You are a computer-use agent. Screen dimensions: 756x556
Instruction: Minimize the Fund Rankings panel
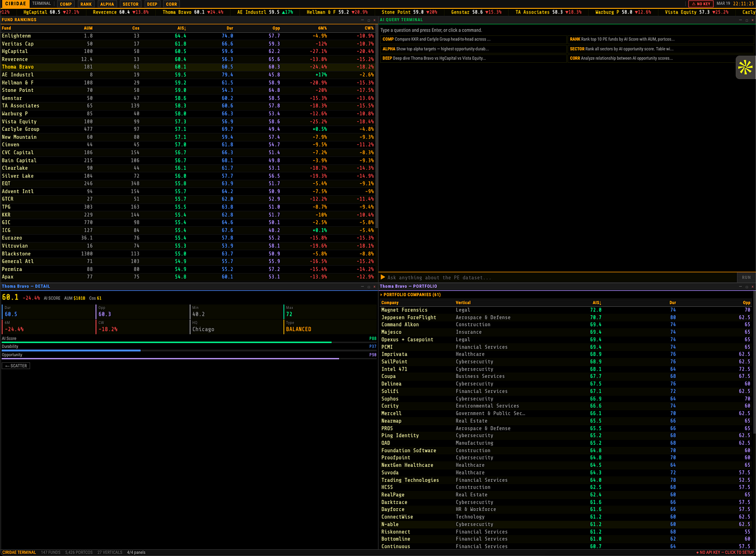[362, 20]
